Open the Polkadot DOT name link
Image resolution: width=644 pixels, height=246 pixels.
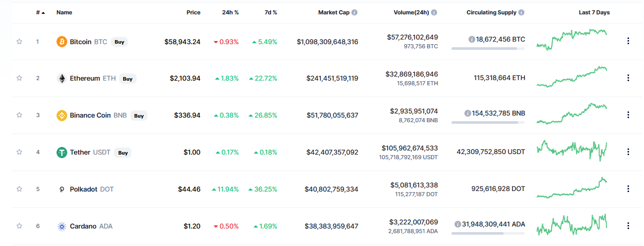(x=92, y=190)
